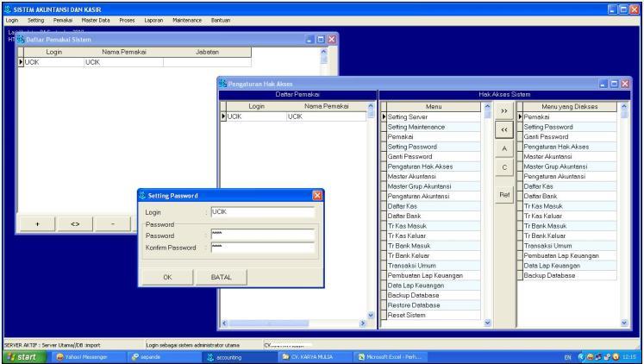644x364 pixels.
Task: Click the Ref refresh button
Action: click(506, 194)
